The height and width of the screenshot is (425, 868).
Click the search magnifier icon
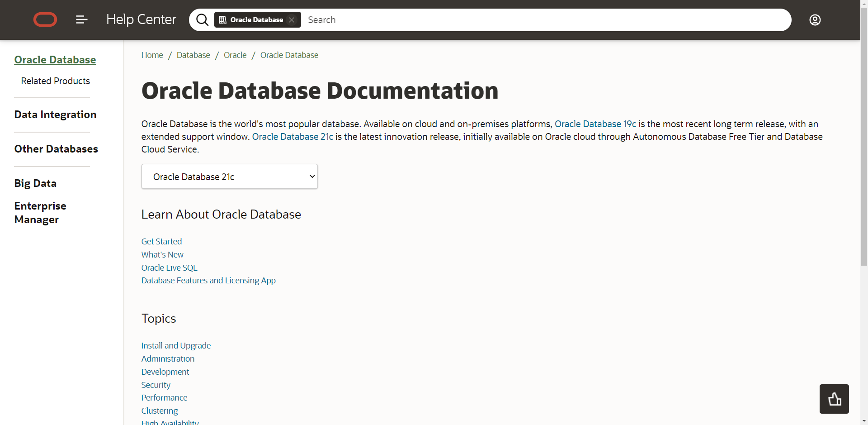202,20
